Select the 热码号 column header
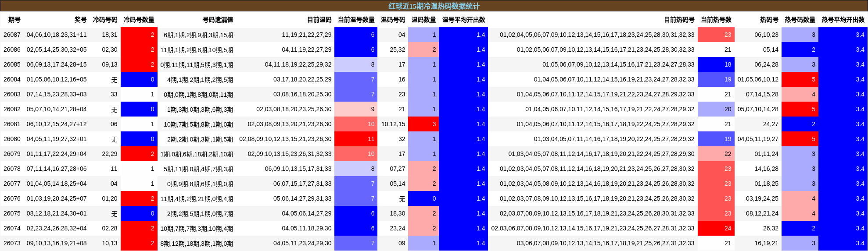Screen dimensions: 868x251 pyautogui.click(x=769, y=20)
